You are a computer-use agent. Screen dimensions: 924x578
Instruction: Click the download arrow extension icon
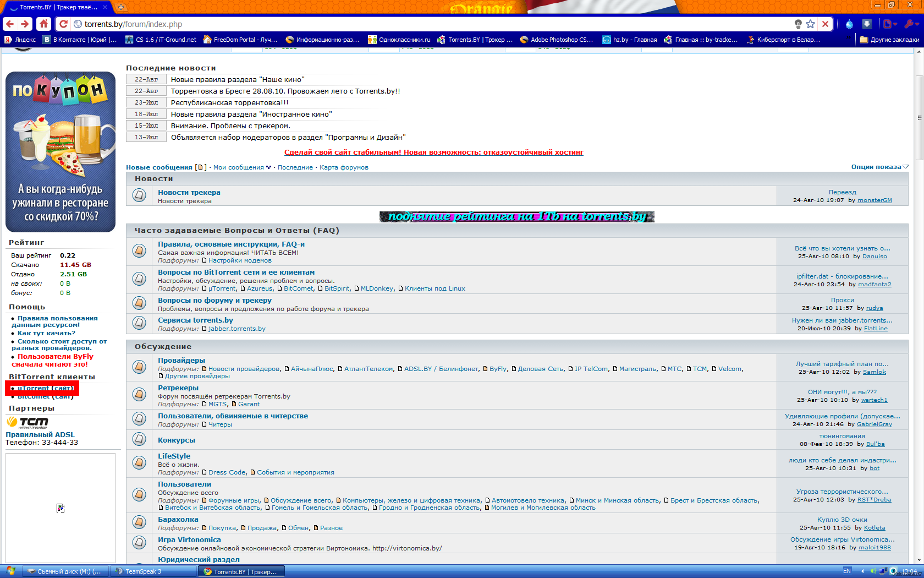coord(867,24)
